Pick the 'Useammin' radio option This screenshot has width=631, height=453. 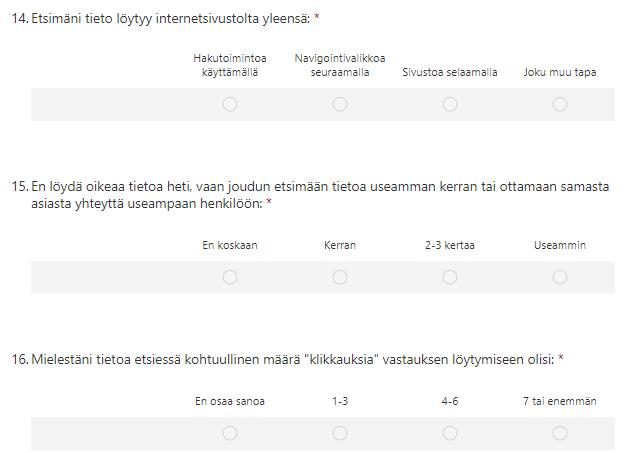pos(560,277)
